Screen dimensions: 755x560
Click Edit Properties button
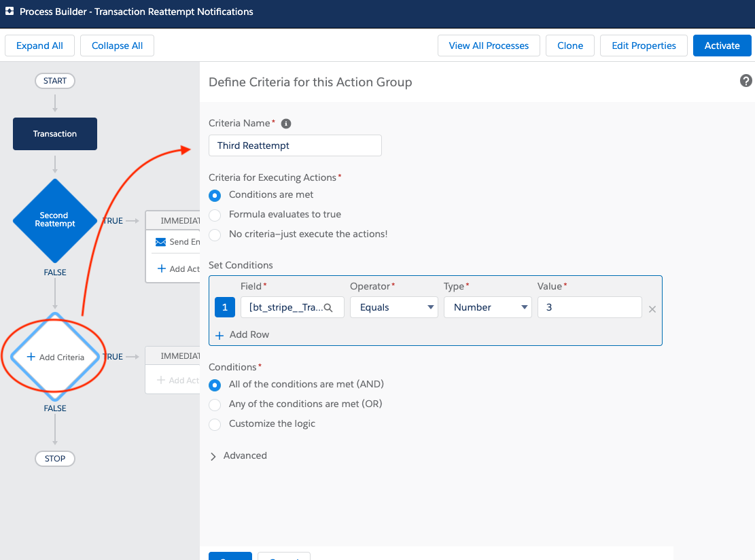(x=644, y=46)
